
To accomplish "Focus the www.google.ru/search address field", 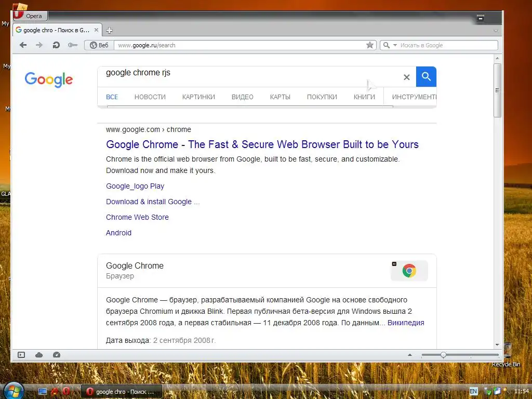I will pyautogui.click(x=239, y=45).
